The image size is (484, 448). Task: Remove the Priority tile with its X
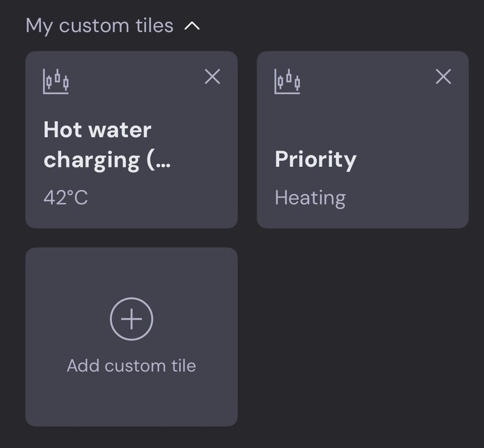(443, 77)
